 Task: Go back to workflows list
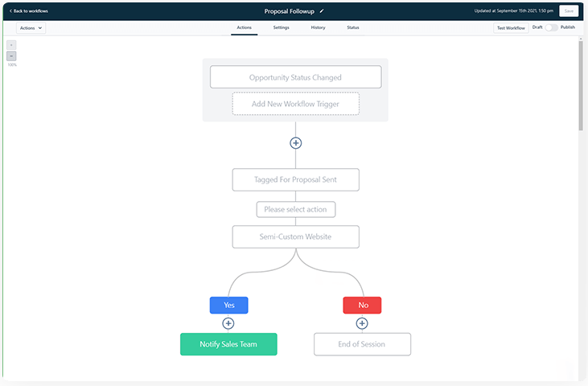point(29,11)
